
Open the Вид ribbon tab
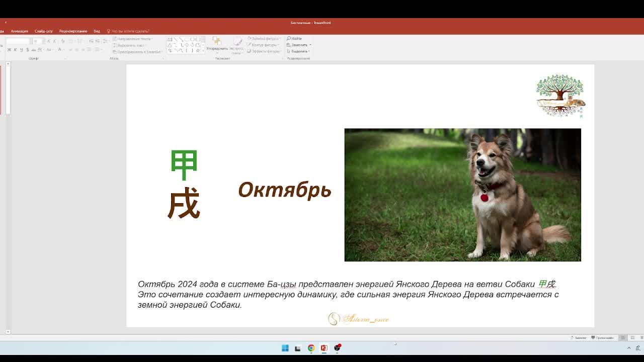(x=97, y=31)
